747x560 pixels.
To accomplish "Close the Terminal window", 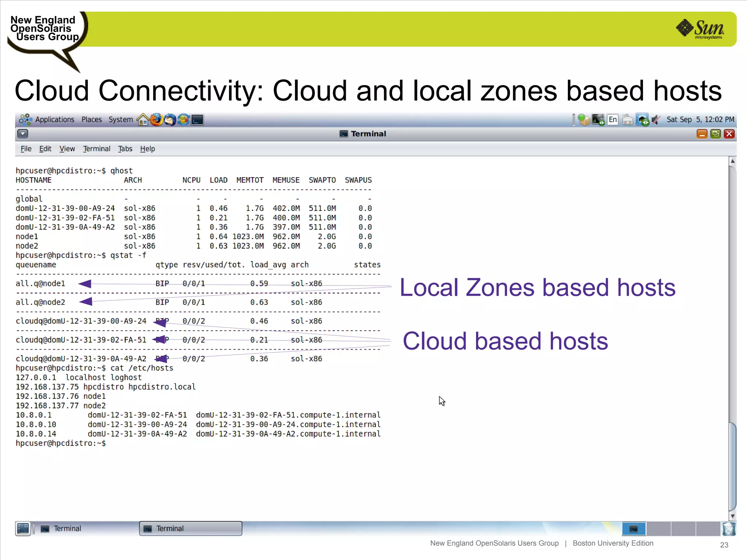I will pos(729,134).
